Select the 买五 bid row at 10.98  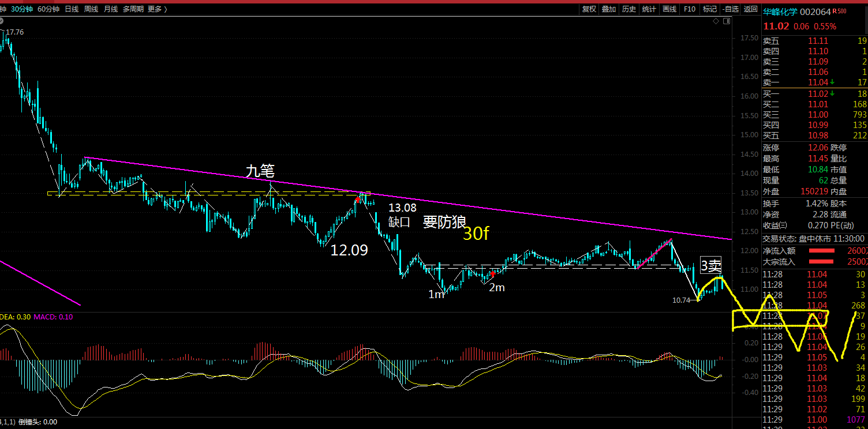point(815,136)
